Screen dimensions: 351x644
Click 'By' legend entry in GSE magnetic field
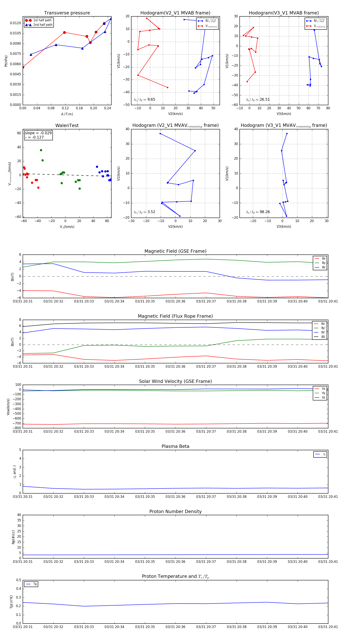coord(320,263)
